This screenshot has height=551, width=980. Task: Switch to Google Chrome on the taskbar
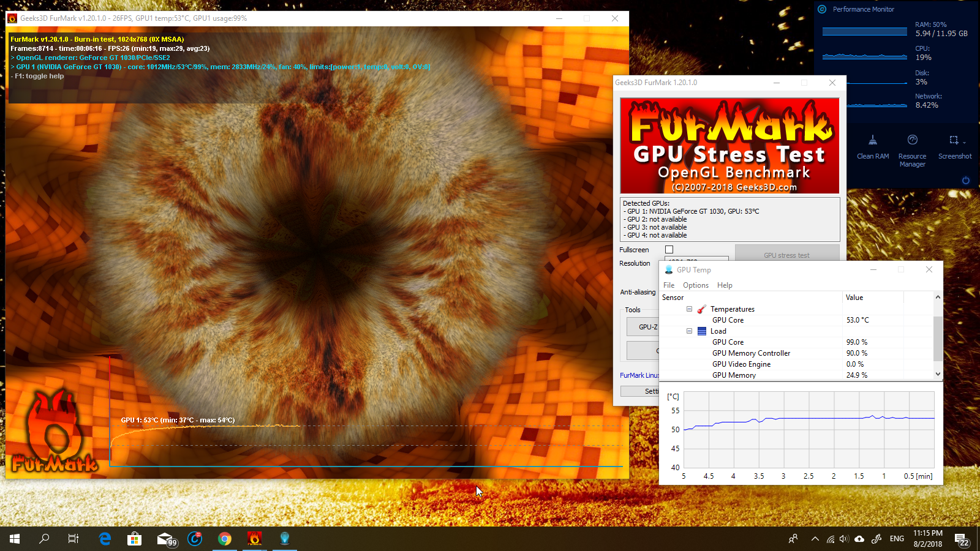point(225,539)
